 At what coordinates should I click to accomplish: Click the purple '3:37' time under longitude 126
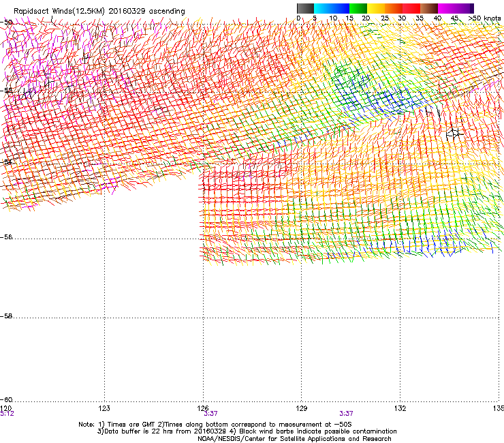pos(210,414)
